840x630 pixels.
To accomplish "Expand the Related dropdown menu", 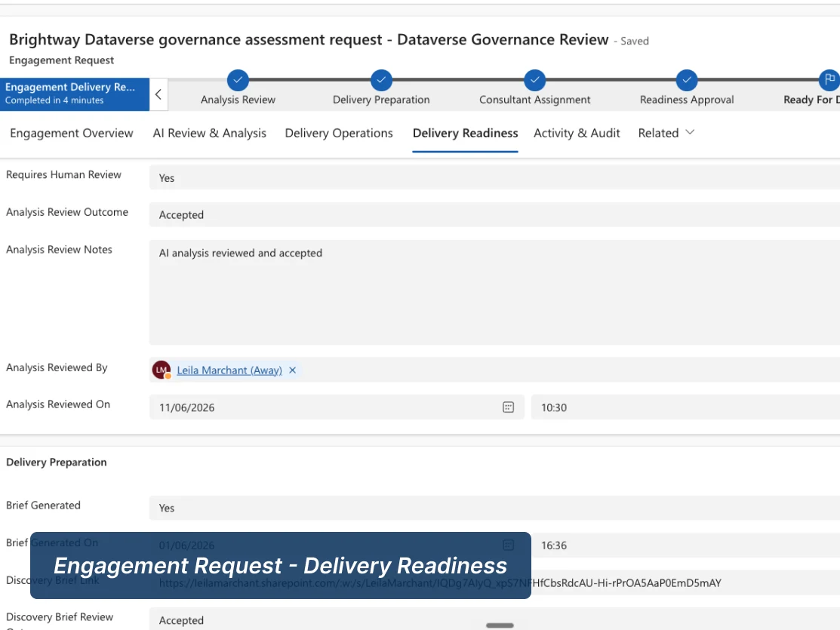I will [666, 133].
